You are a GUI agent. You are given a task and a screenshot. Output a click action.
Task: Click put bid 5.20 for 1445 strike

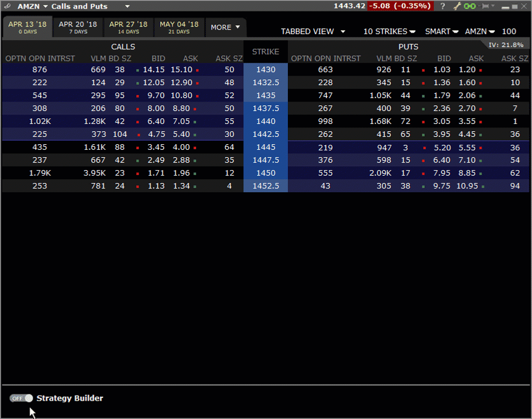(442, 147)
